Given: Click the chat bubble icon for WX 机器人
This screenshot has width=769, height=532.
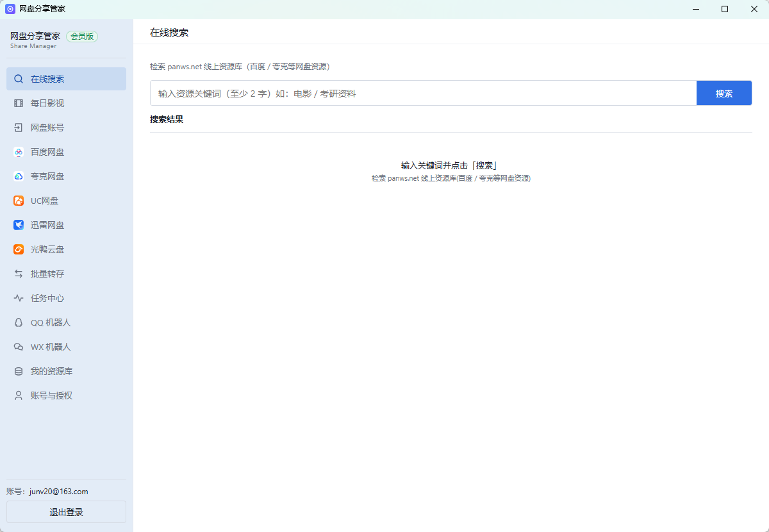Looking at the screenshot, I should coord(19,347).
